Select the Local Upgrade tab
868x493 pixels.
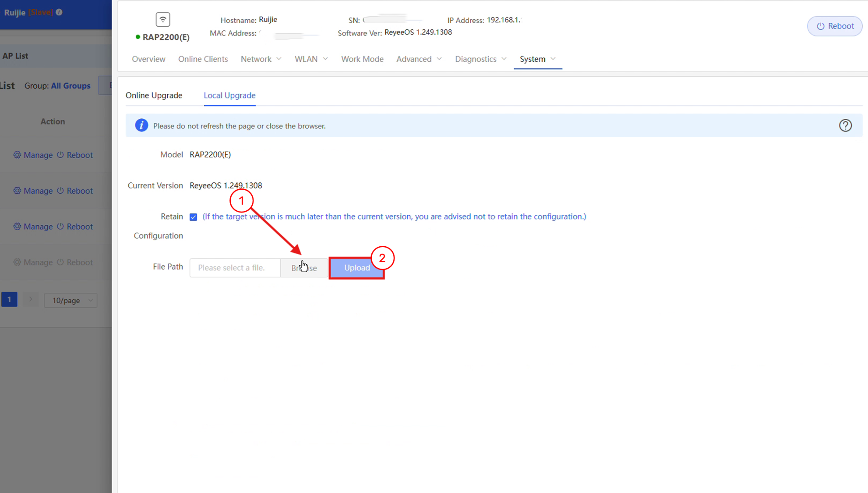[x=229, y=96]
